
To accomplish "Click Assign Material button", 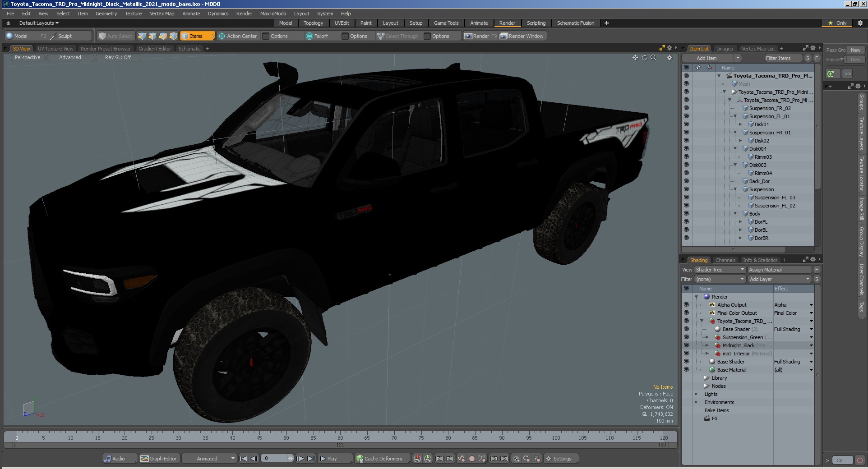I will (780, 270).
